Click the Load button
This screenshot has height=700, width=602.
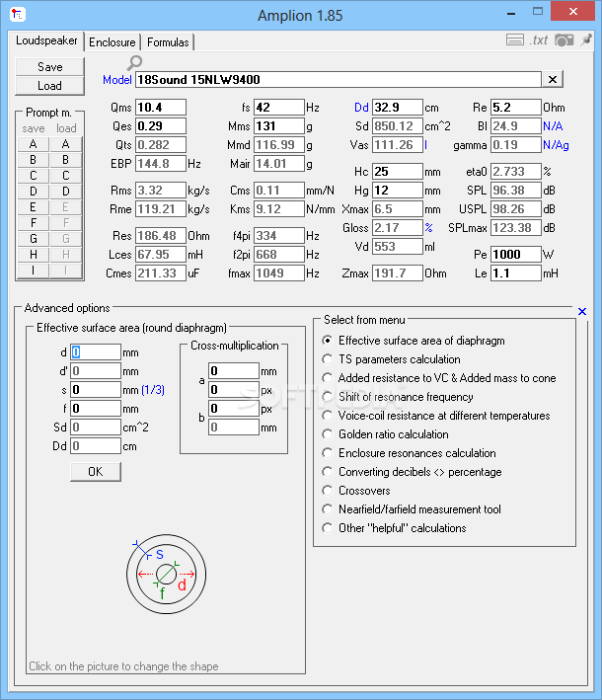49,86
